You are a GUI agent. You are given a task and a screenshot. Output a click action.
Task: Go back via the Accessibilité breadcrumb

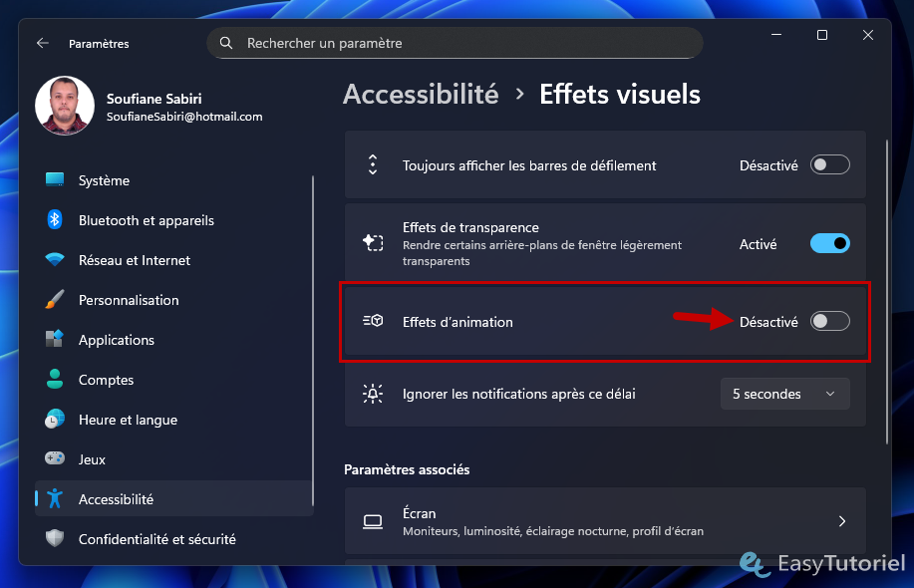[x=421, y=94]
